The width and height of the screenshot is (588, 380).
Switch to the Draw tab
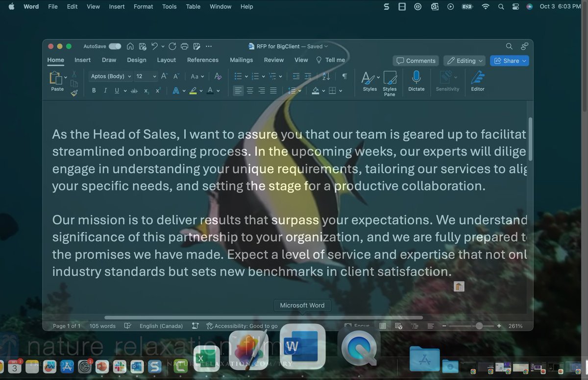[109, 60]
